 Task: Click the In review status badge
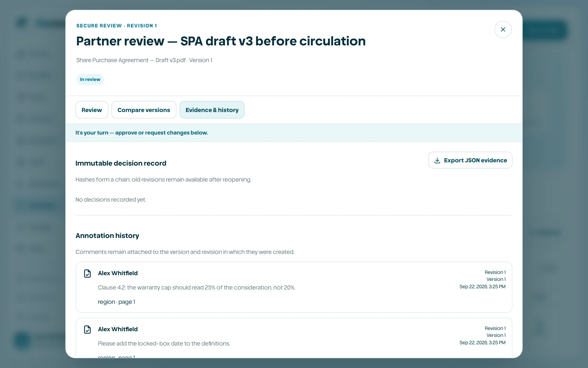click(x=90, y=79)
